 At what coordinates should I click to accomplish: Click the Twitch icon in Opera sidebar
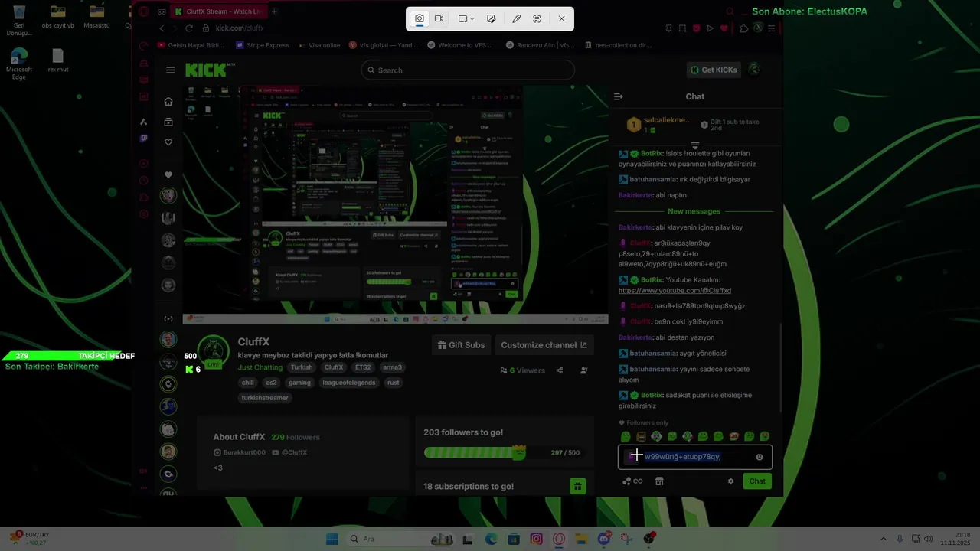(143, 139)
